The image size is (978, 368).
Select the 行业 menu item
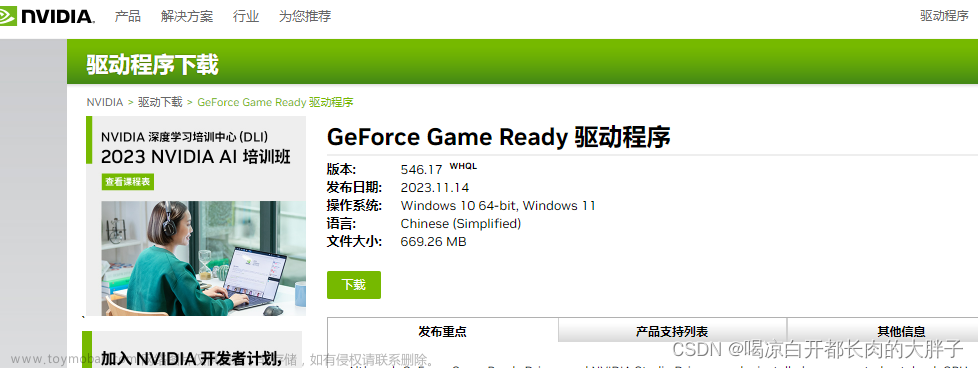click(246, 16)
